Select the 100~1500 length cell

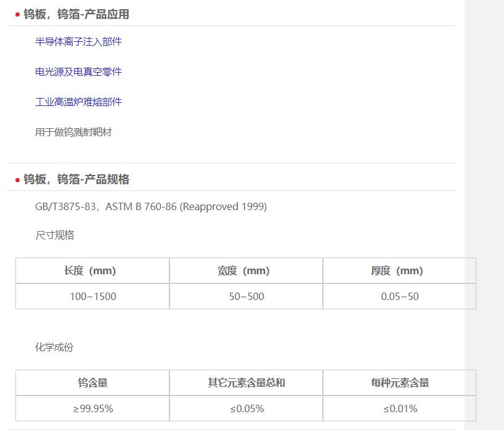click(x=92, y=296)
